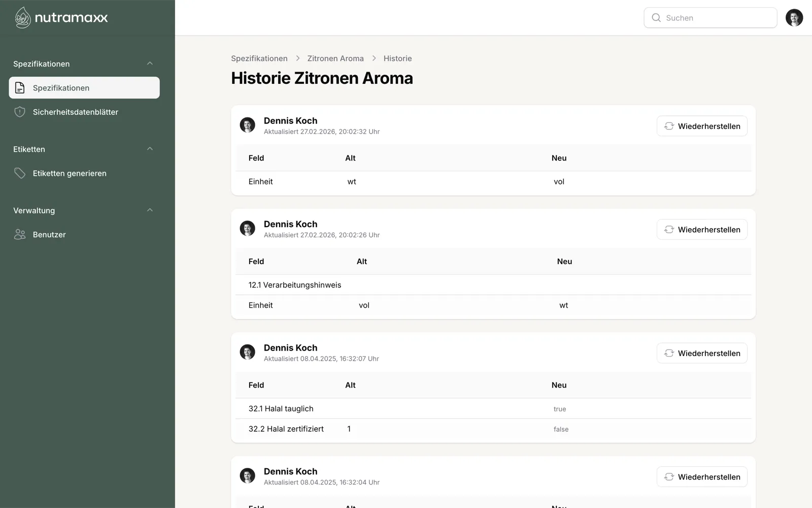This screenshot has width=812, height=508.
Task: Click Dennis Koch avatar on 20:02:32 entry
Action: [x=248, y=125]
